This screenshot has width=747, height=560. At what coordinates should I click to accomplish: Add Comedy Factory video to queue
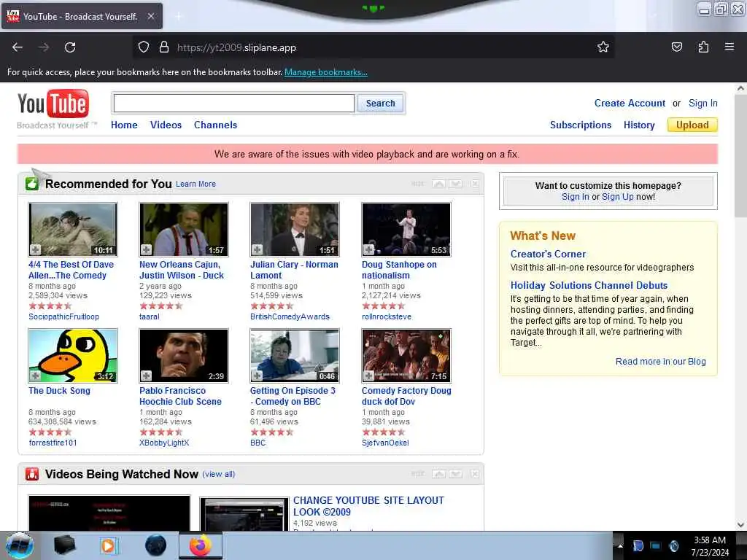point(368,376)
